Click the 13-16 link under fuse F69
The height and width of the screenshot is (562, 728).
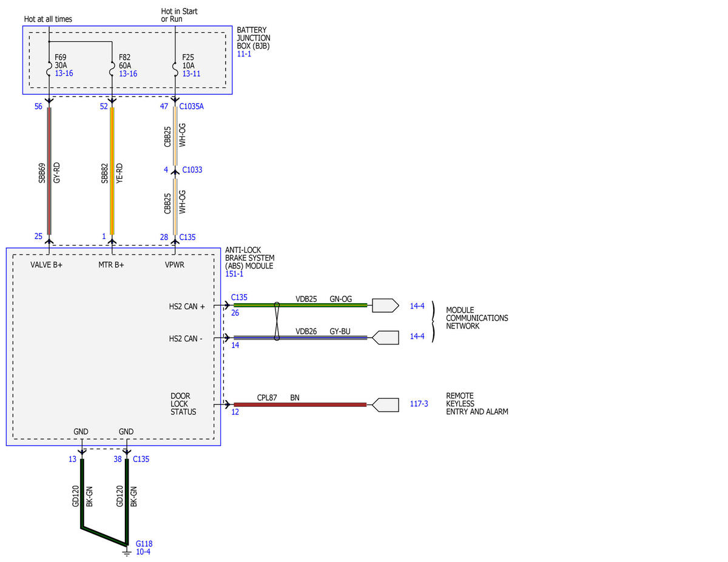click(x=64, y=74)
